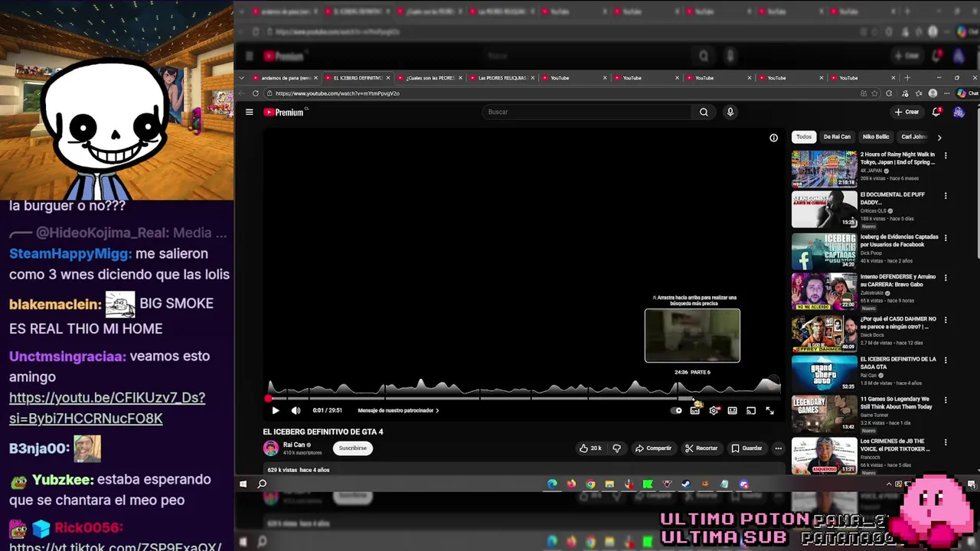The image size is (980, 551).
Task: Open Iceberg de Evidencias Captadas thumbnail
Action: tap(825, 251)
